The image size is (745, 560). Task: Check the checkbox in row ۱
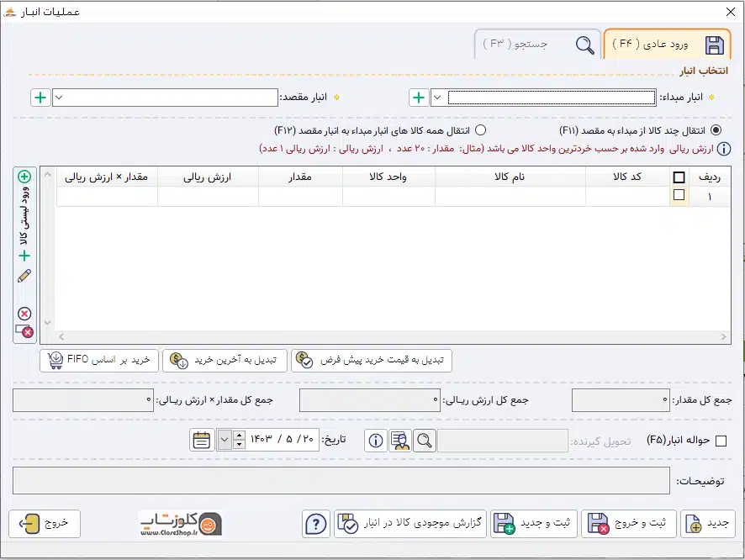click(x=679, y=195)
